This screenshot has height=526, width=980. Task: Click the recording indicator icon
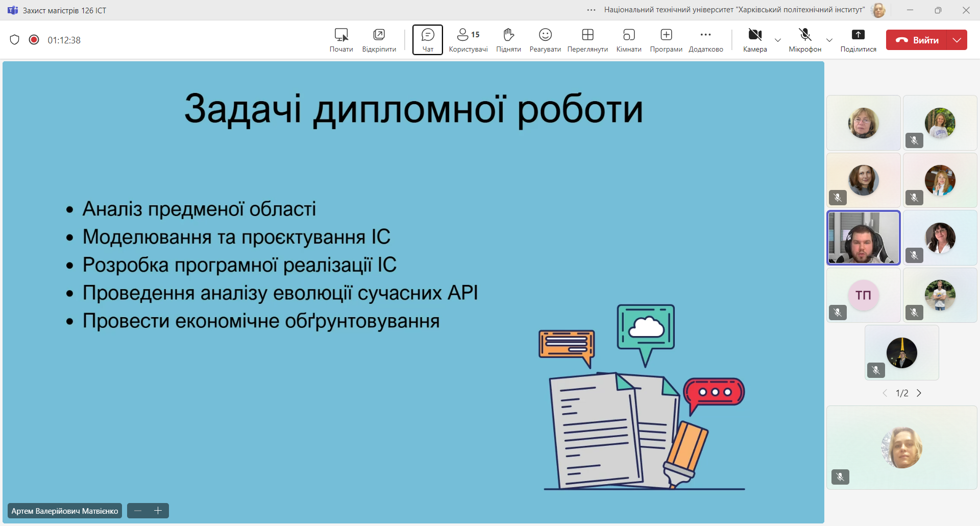[x=34, y=40]
